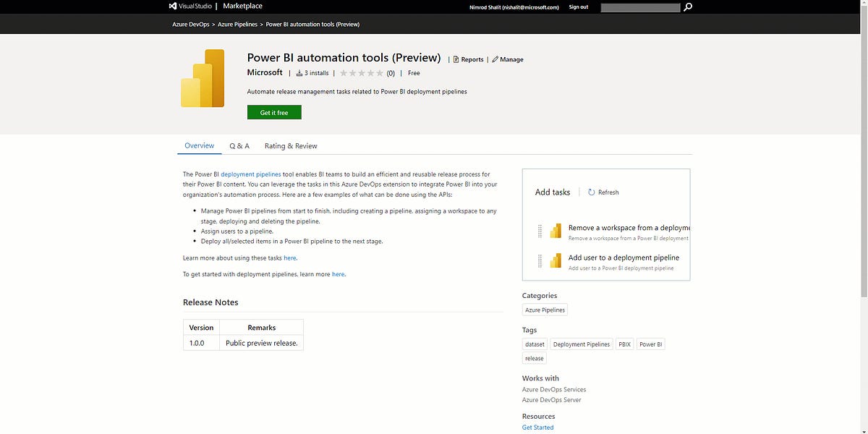Select the 'Power BI' tag
Screen dimensions: 868x434
pos(650,344)
